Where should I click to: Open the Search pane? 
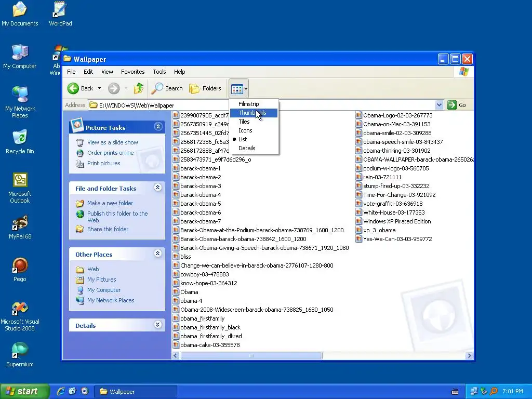pos(167,88)
